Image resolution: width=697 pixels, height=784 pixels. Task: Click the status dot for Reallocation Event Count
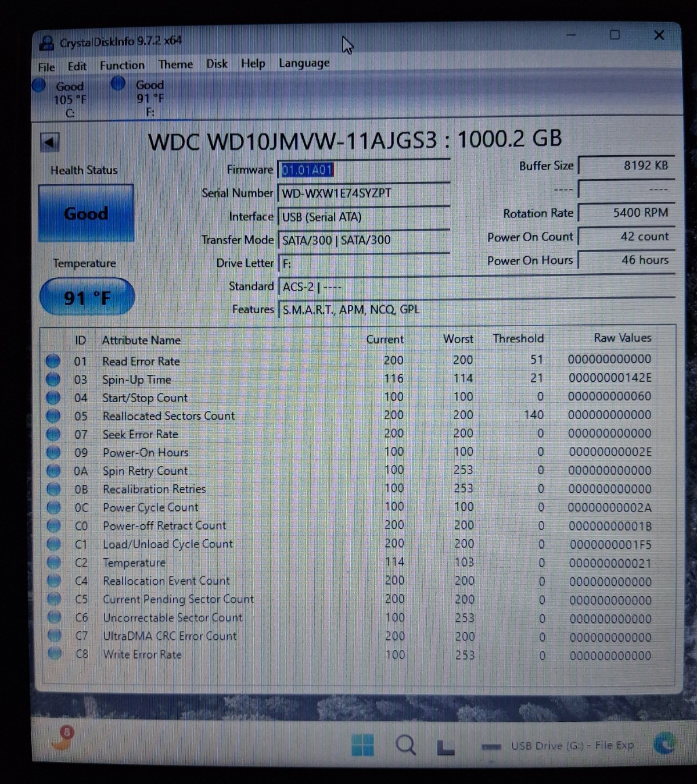point(54,581)
